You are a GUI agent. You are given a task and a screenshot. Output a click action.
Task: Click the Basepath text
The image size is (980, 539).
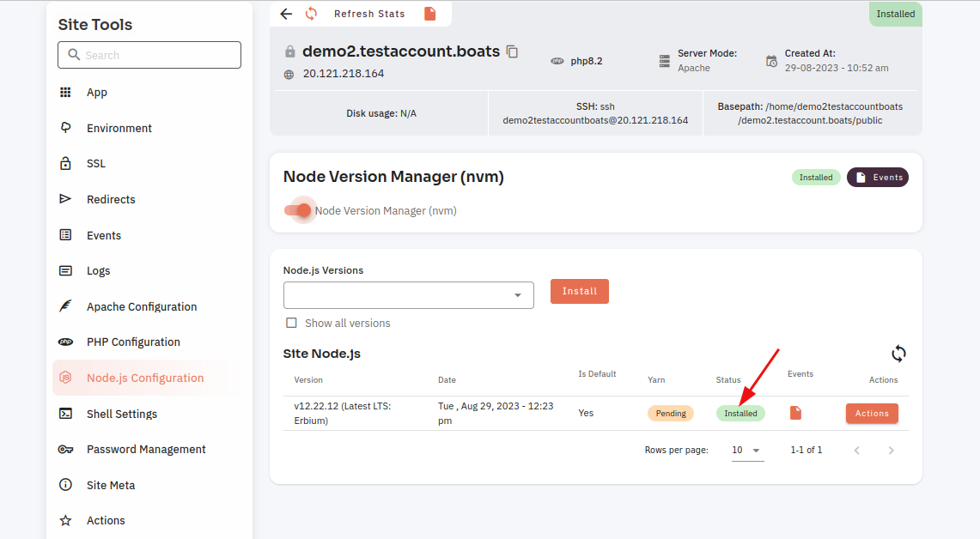[810, 113]
